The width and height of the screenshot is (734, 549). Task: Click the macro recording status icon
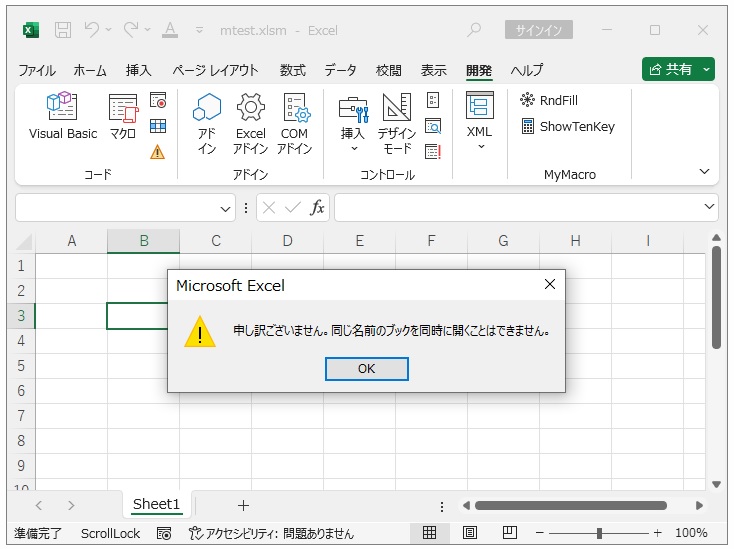163,534
